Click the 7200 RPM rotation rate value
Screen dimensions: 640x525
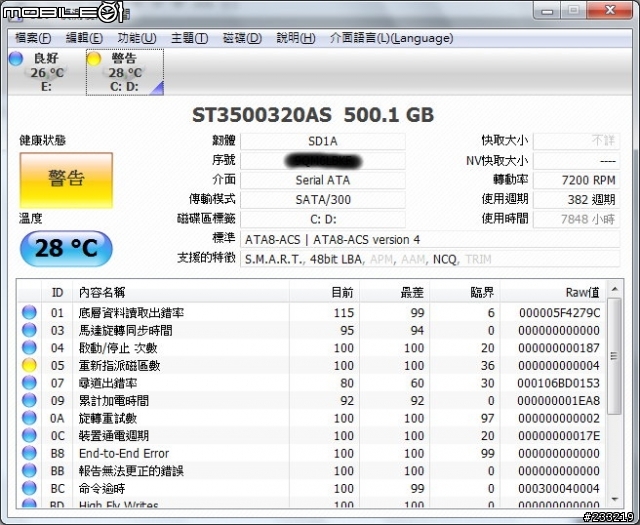(576, 180)
